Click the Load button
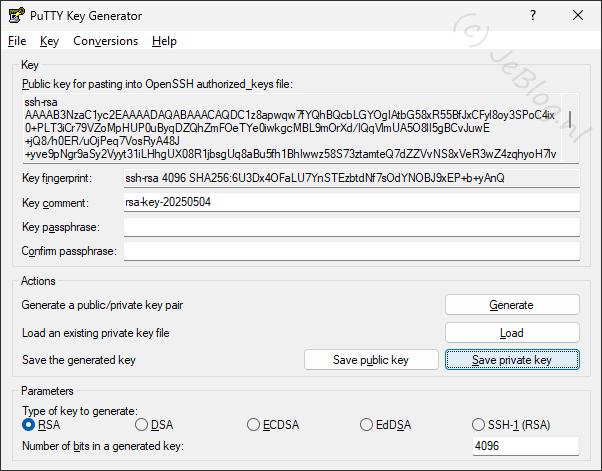Viewport: 602px width, 471px height. [x=512, y=332]
